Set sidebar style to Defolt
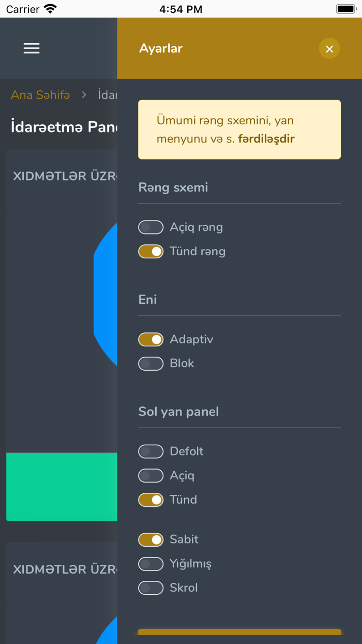This screenshot has width=362, height=644. [x=150, y=451]
